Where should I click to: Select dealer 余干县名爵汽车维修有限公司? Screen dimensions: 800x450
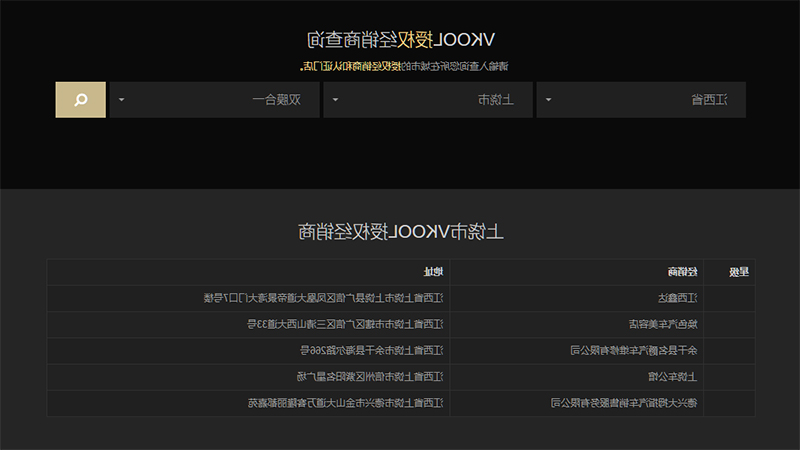tap(634, 351)
